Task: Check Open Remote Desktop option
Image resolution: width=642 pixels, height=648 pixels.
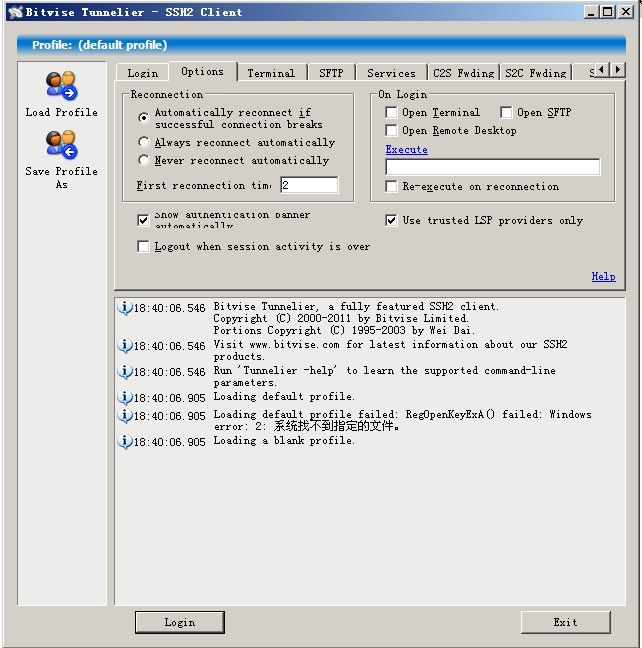Action: click(x=391, y=130)
